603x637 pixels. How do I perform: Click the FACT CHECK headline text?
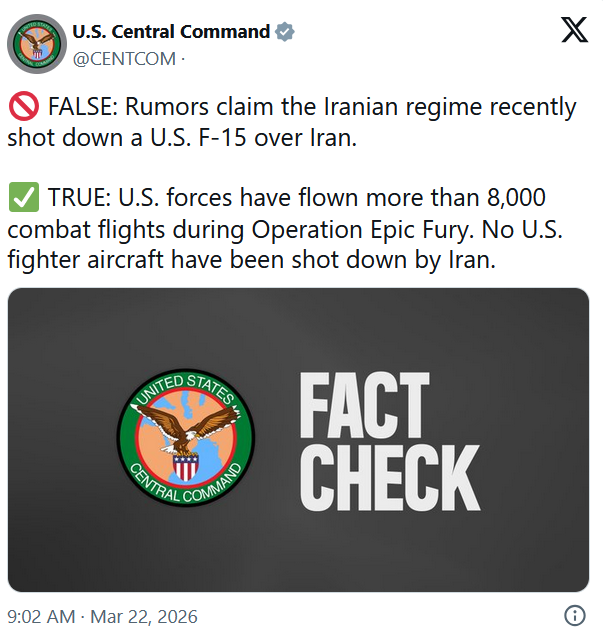390,441
